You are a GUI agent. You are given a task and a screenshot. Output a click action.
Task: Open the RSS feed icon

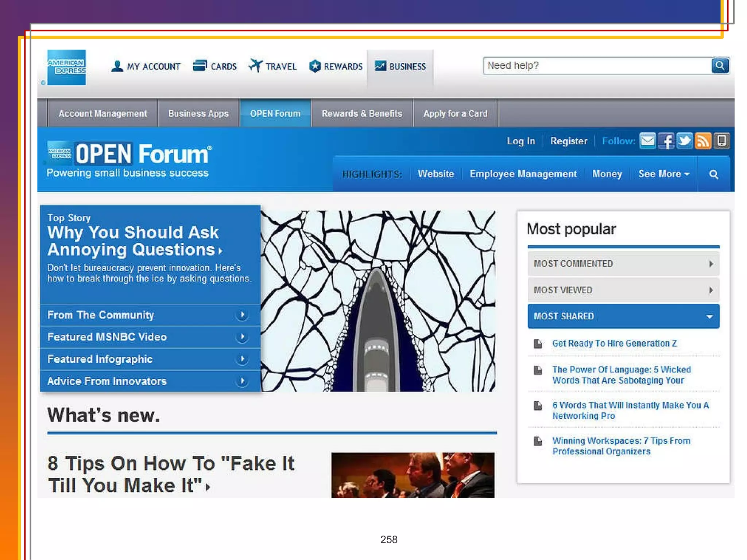pyautogui.click(x=703, y=141)
